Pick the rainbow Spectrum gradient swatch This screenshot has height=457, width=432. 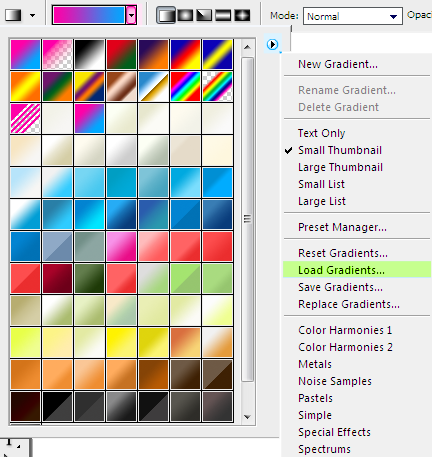[x=185, y=86]
